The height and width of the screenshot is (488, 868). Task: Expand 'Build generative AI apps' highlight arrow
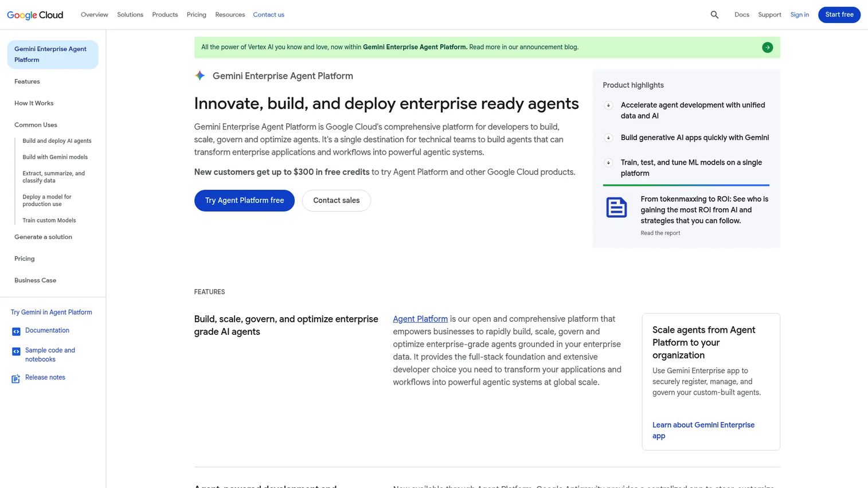pos(608,138)
